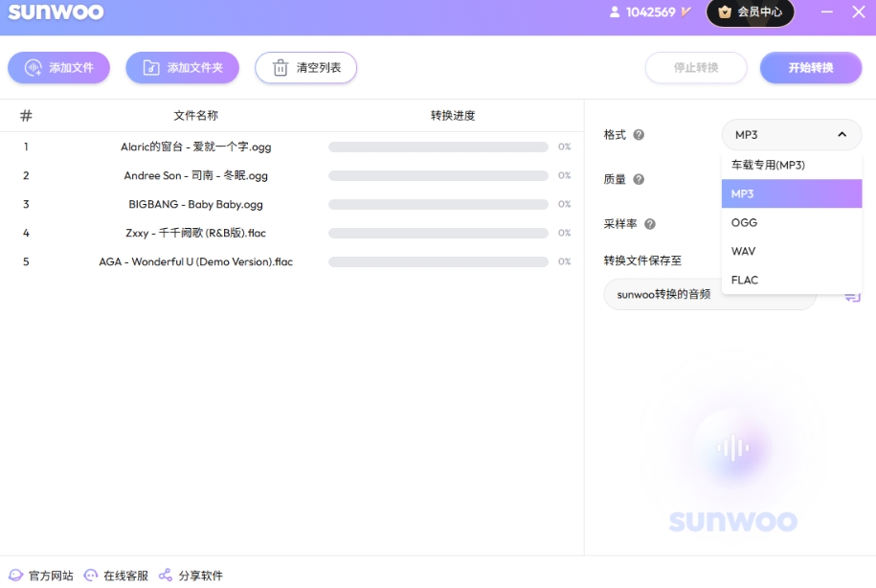Select file BIGBANG - Baby Baby.ogg
The height and width of the screenshot is (588, 876).
coord(196,205)
